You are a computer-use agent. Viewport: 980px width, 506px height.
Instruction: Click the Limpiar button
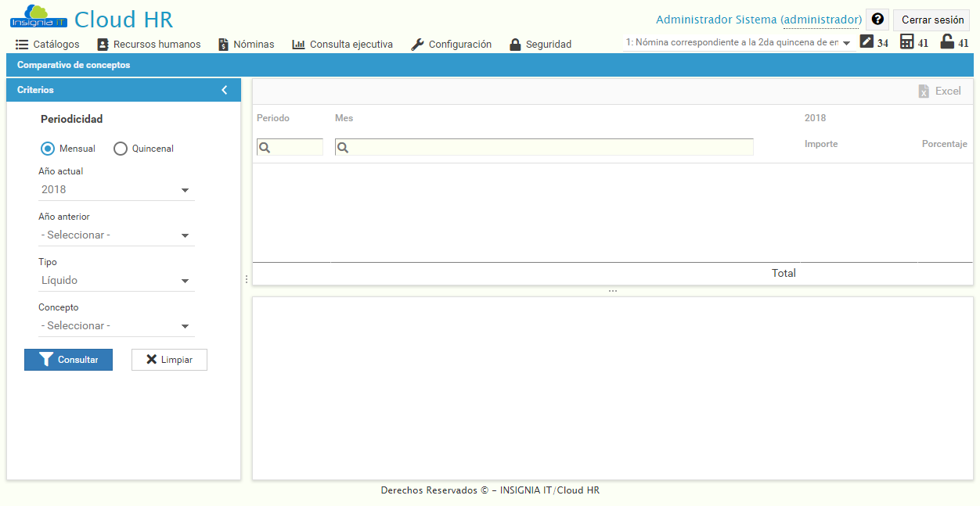point(169,359)
